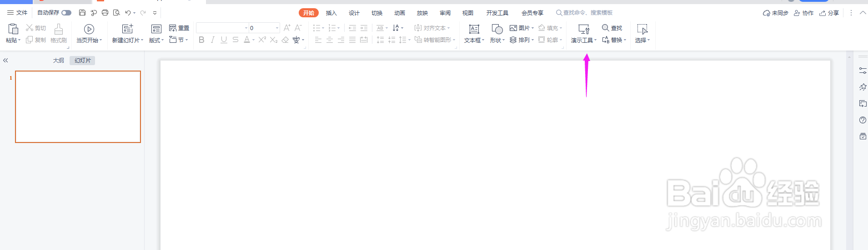Click the Find (查找) magnifier button

612,28
